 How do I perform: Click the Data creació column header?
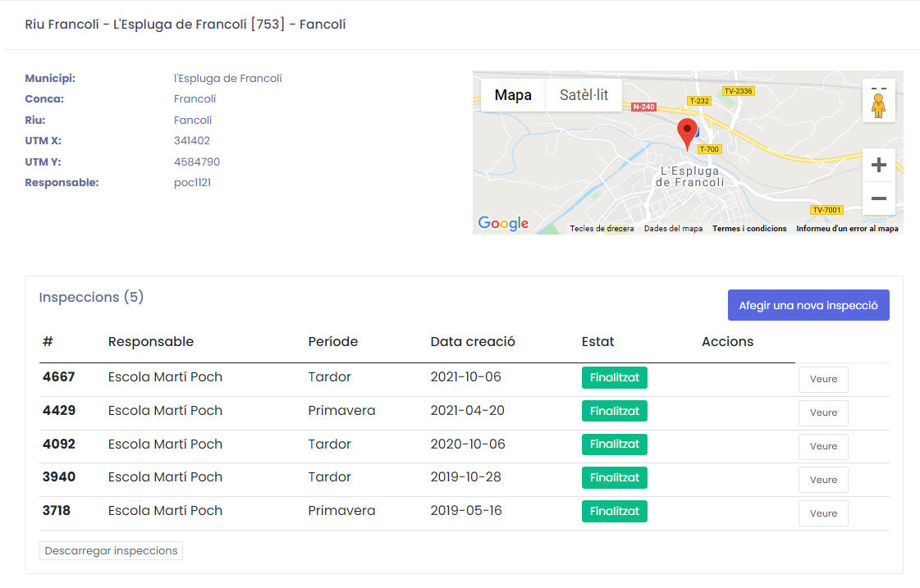click(473, 341)
